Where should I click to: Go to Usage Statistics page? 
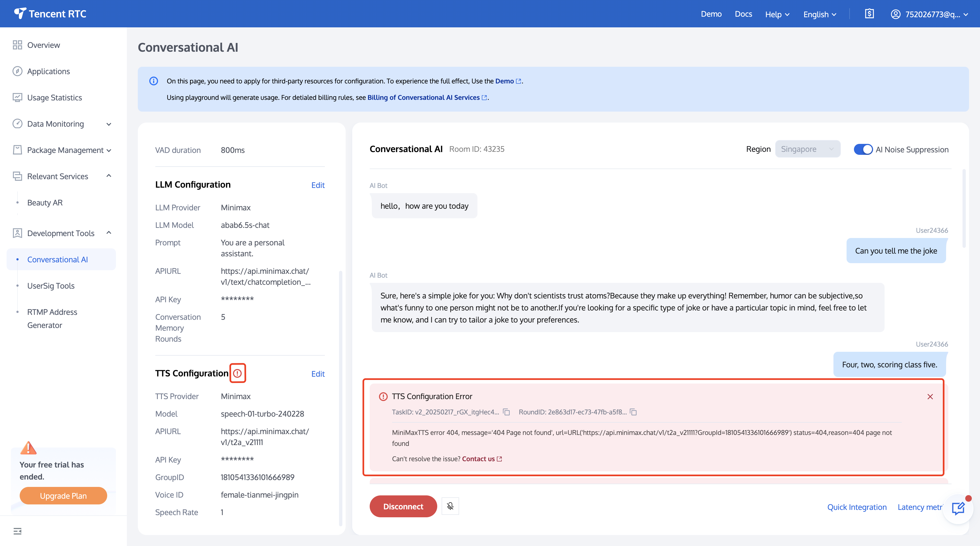54,98
